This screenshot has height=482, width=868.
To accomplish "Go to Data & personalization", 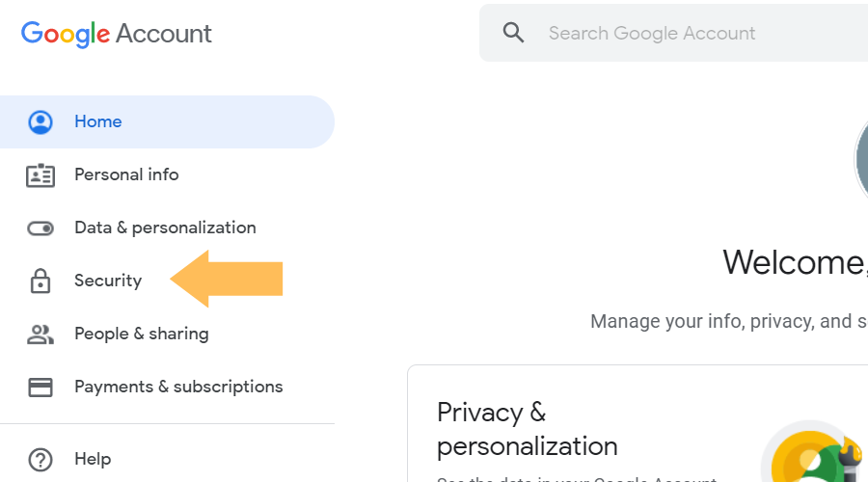I will tap(165, 228).
